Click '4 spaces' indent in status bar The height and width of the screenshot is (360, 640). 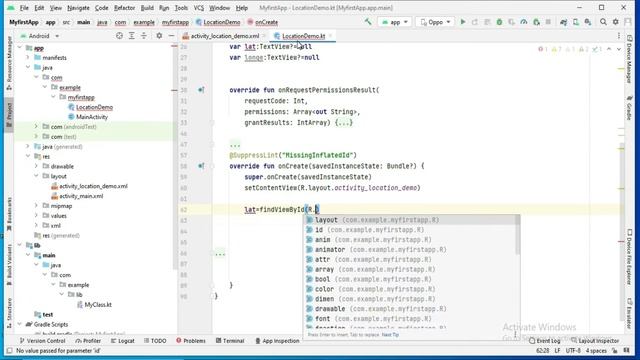[596, 351]
